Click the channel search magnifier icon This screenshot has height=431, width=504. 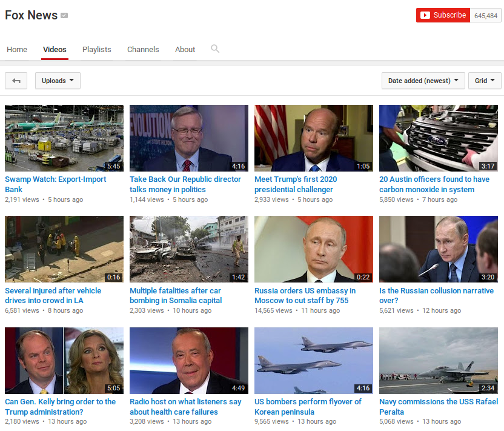click(x=214, y=49)
